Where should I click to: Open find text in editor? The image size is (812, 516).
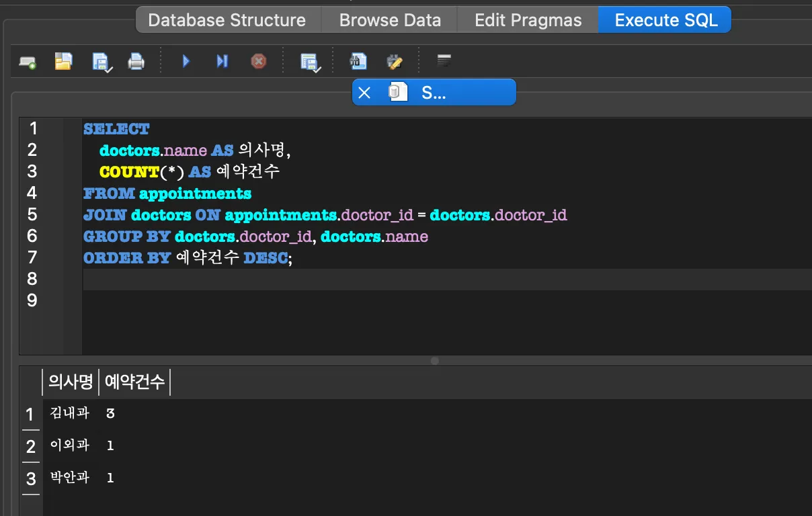coord(358,62)
